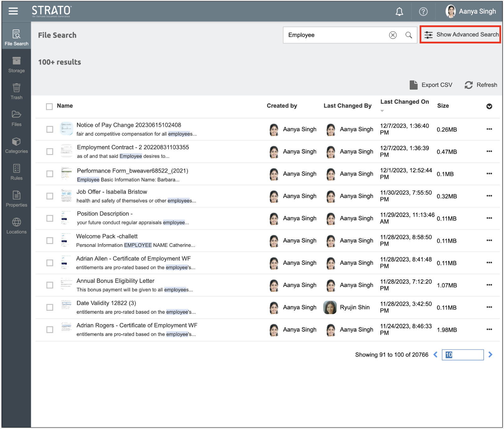504x429 pixels.
Task: Go to Locations in the sidebar
Action: (16, 226)
